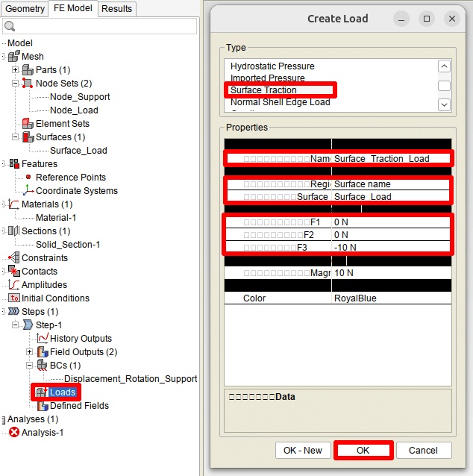Switch to the Results tab
Image resolution: width=473 pixels, height=476 pixels.
(x=116, y=8)
